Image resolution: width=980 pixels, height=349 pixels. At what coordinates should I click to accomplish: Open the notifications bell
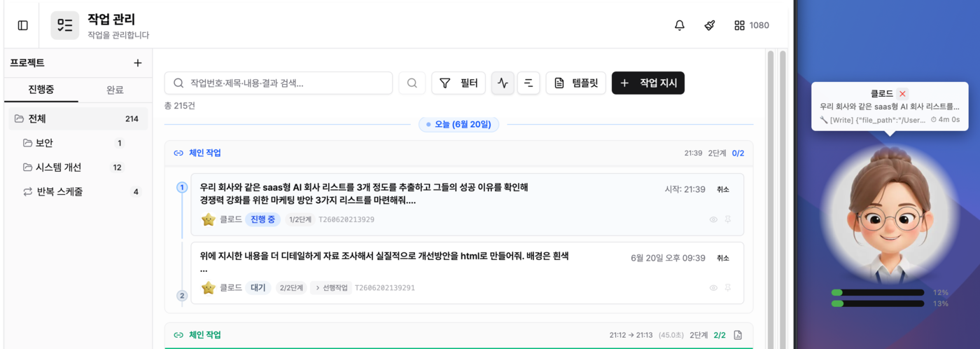(680, 25)
